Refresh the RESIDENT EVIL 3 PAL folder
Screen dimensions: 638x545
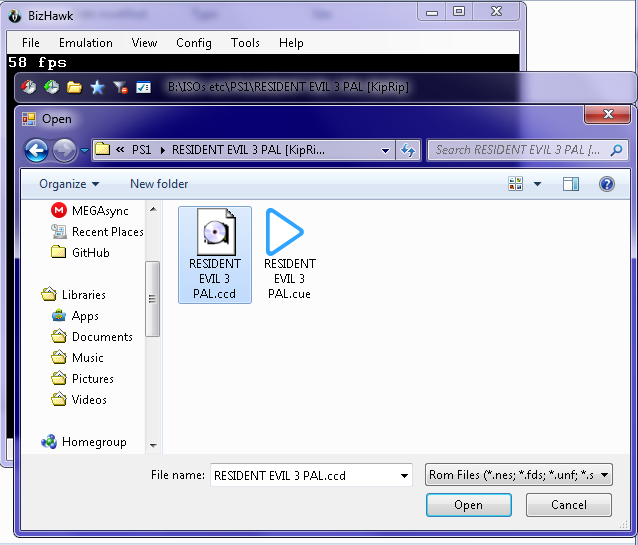[x=408, y=150]
